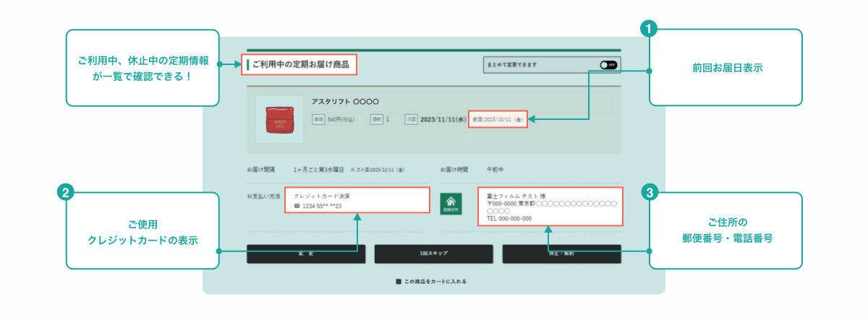Toggle the まとめて変更できます OFF switch
The width and height of the screenshot is (868, 320).
click(x=608, y=64)
